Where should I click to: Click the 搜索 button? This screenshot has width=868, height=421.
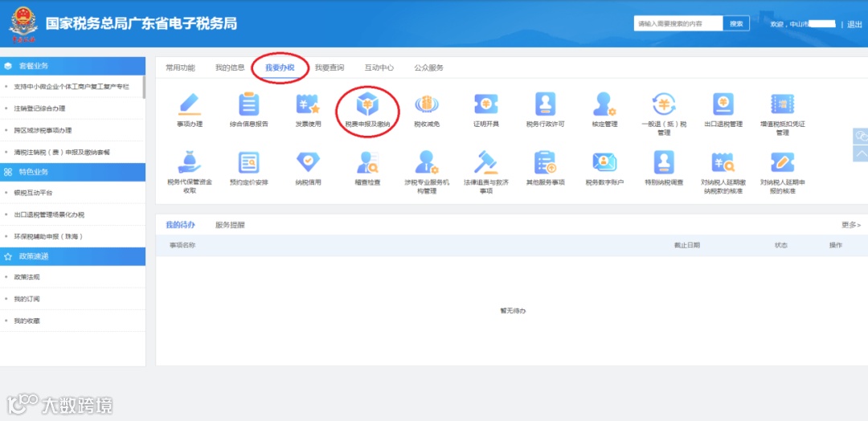736,24
